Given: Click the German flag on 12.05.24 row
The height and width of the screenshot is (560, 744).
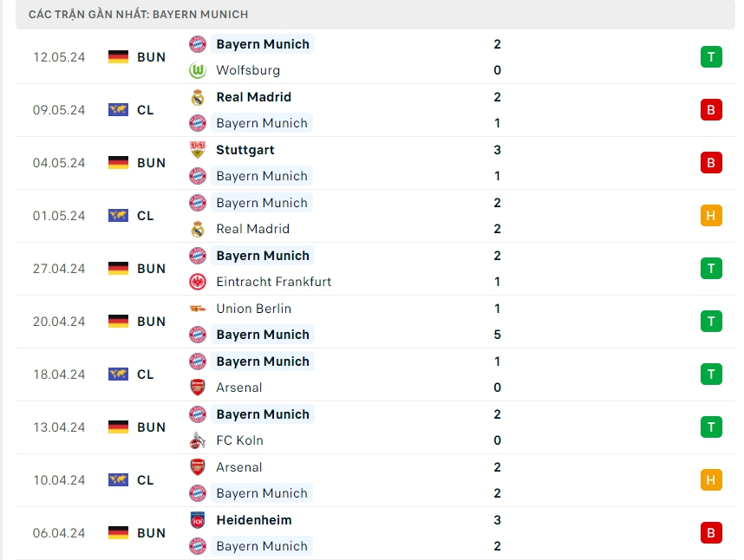Looking at the screenshot, I should [118, 57].
